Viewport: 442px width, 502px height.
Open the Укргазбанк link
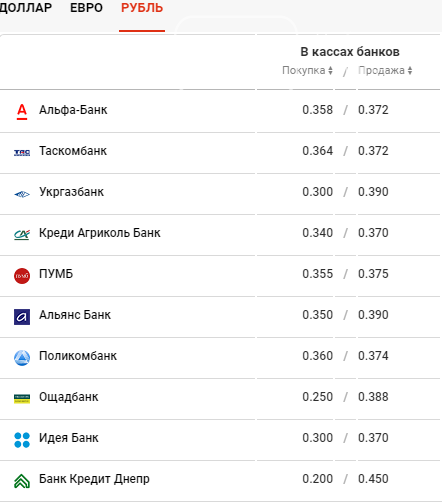[72, 192]
